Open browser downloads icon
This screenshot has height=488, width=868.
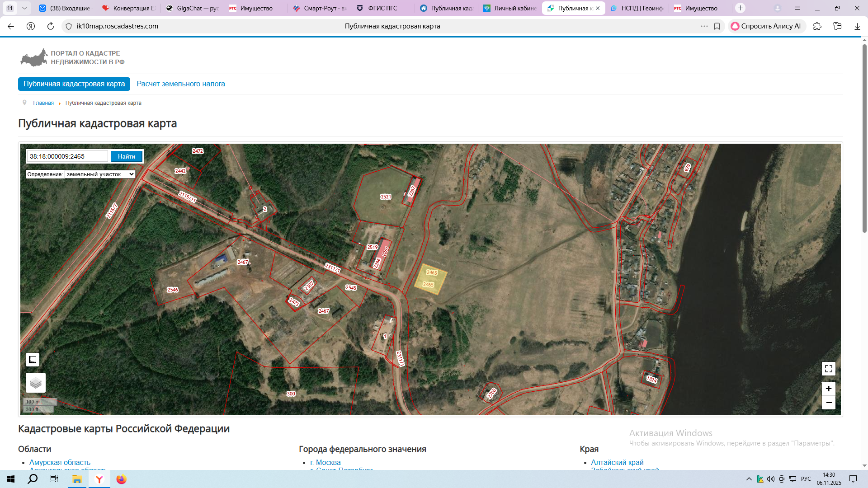(x=857, y=26)
